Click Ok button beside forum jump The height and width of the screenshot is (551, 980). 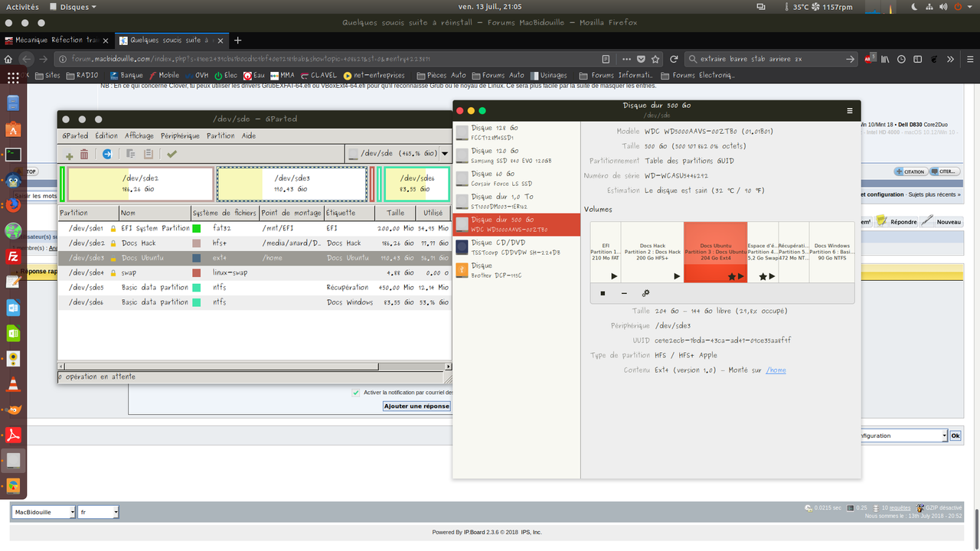[955, 435]
